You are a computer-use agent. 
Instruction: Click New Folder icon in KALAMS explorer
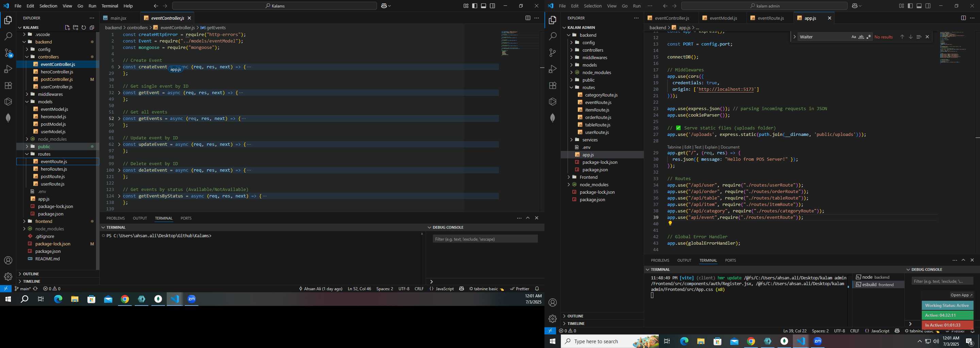tap(75, 27)
